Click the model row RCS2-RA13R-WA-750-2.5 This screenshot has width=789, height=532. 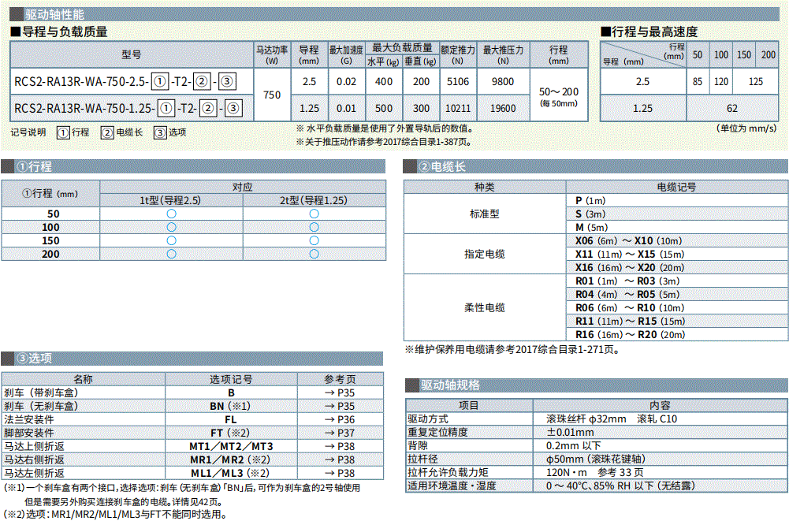[x=132, y=81]
